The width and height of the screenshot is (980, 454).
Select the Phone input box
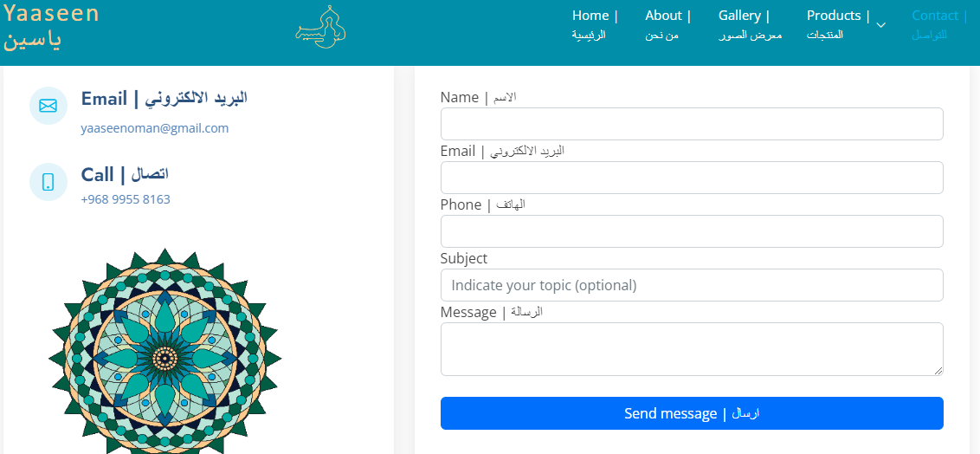(x=691, y=231)
